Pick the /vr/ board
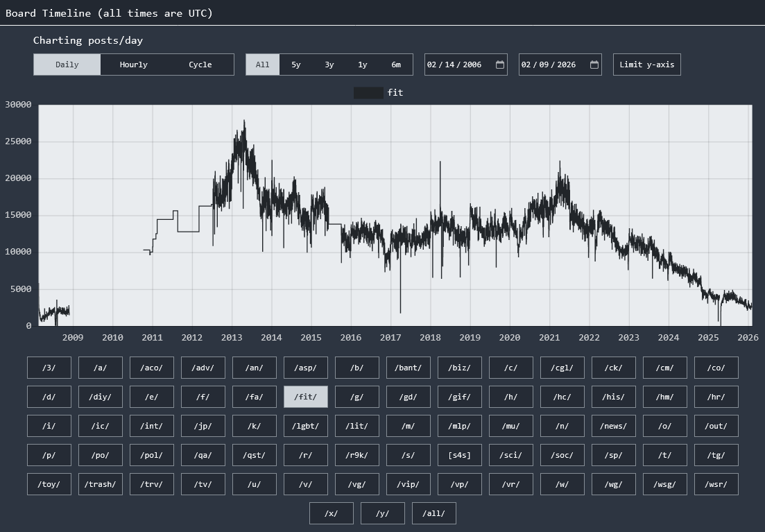This screenshot has width=765, height=532. click(x=511, y=485)
